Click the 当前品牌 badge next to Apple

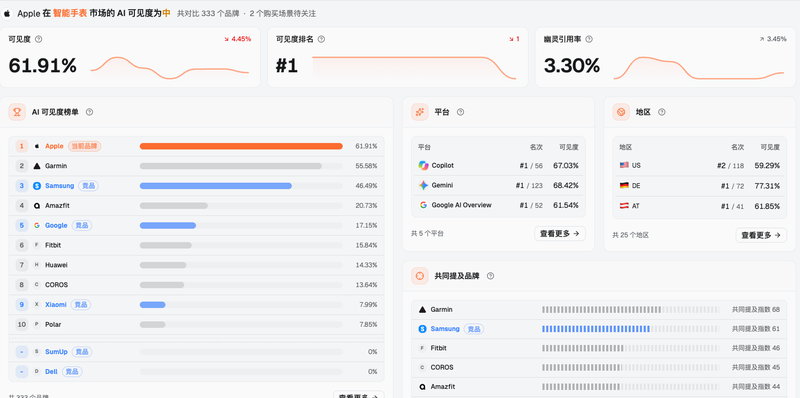click(85, 146)
